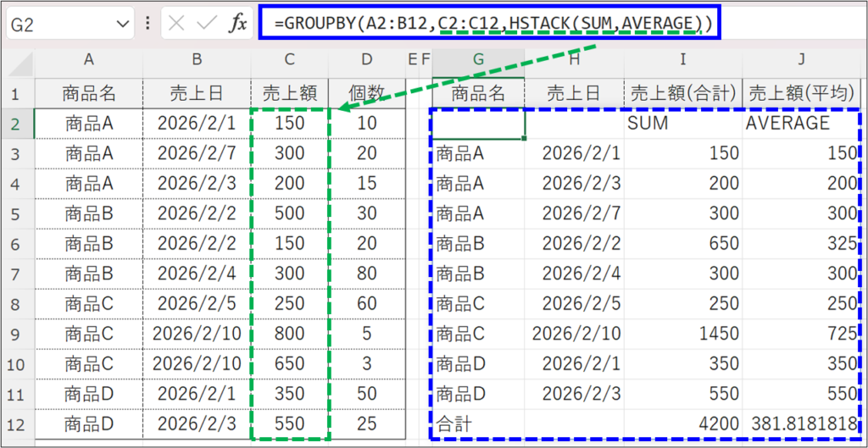This screenshot has width=868, height=448.
Task: Click the cell showing 4200 total
Action: click(682, 423)
